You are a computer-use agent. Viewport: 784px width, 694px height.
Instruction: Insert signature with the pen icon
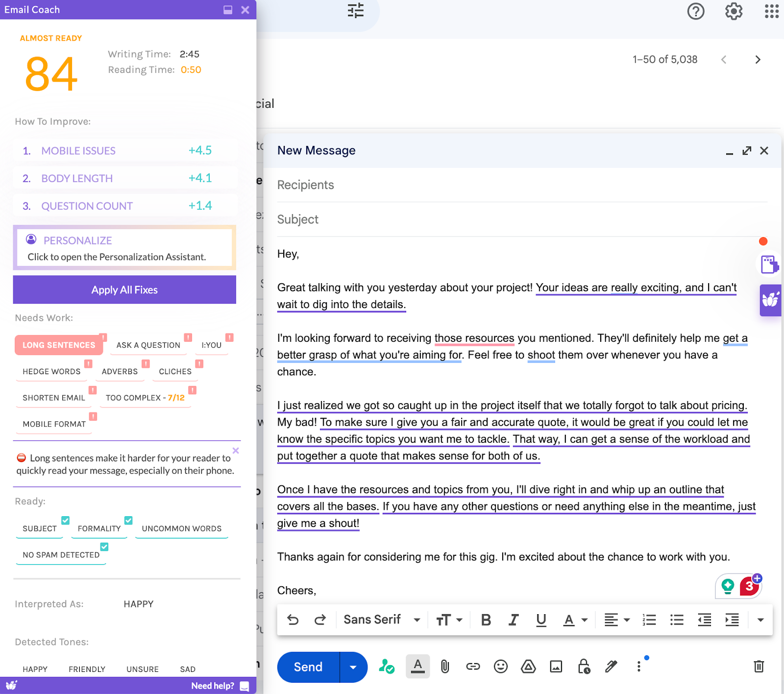coord(611,667)
